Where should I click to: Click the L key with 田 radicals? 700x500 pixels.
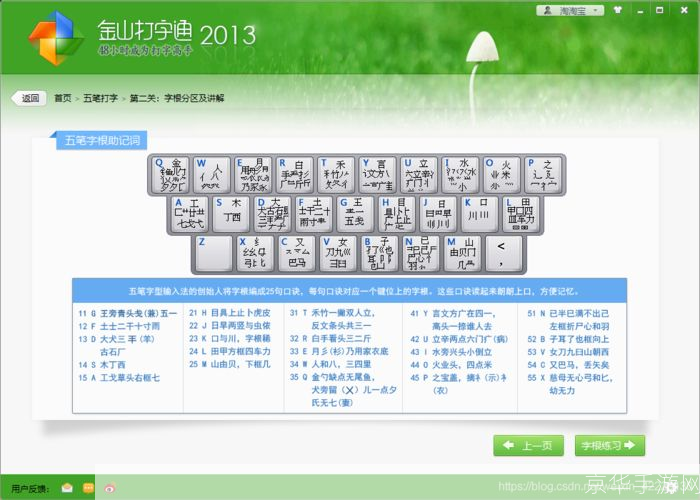tap(521, 214)
